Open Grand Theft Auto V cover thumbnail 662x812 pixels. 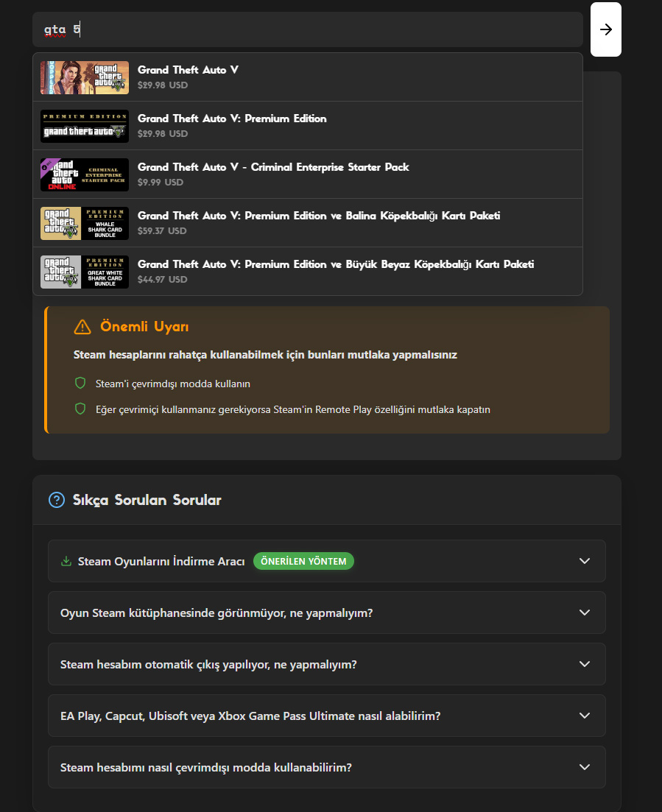coord(85,77)
